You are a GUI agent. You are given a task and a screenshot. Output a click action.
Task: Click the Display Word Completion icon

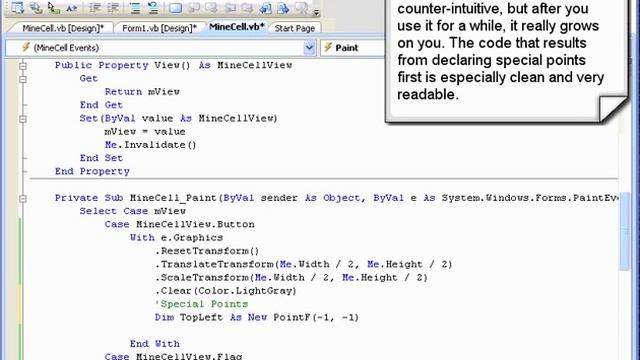click(x=71, y=7)
